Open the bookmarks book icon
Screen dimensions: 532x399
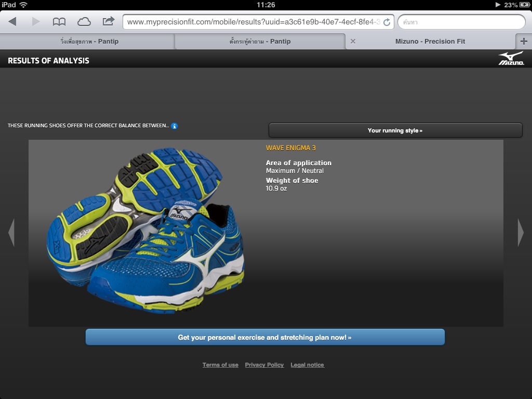point(59,22)
